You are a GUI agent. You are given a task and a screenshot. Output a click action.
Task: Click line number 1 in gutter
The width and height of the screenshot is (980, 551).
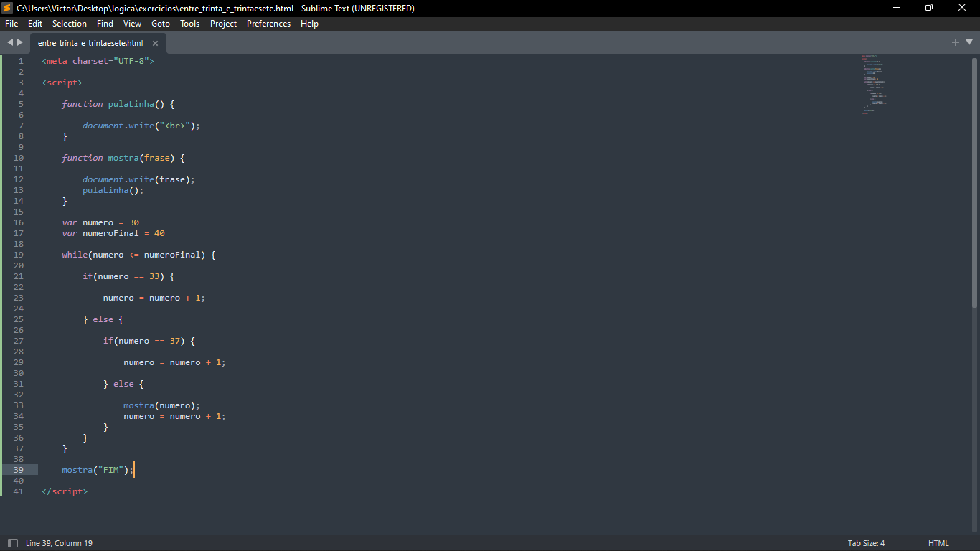[21, 61]
